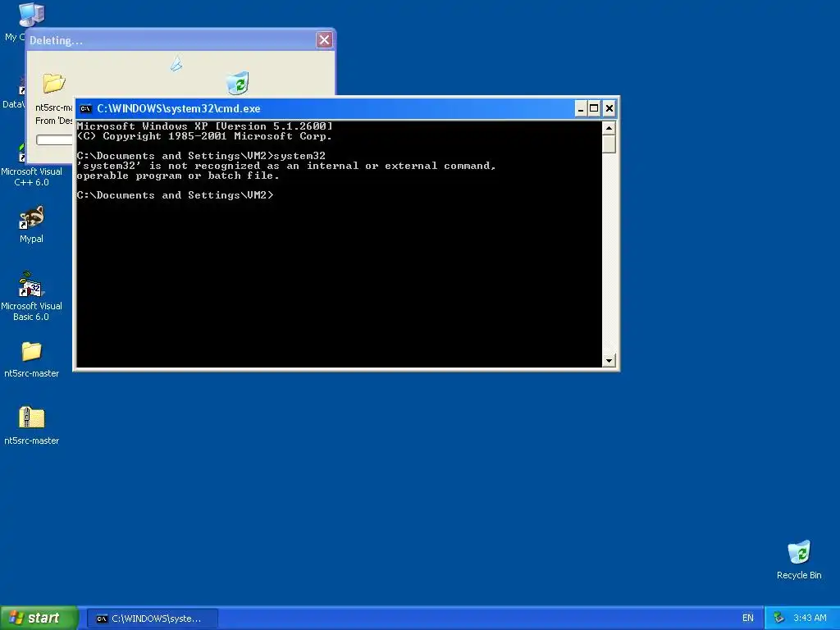Click cmd scrollbar down arrow

[609, 361]
